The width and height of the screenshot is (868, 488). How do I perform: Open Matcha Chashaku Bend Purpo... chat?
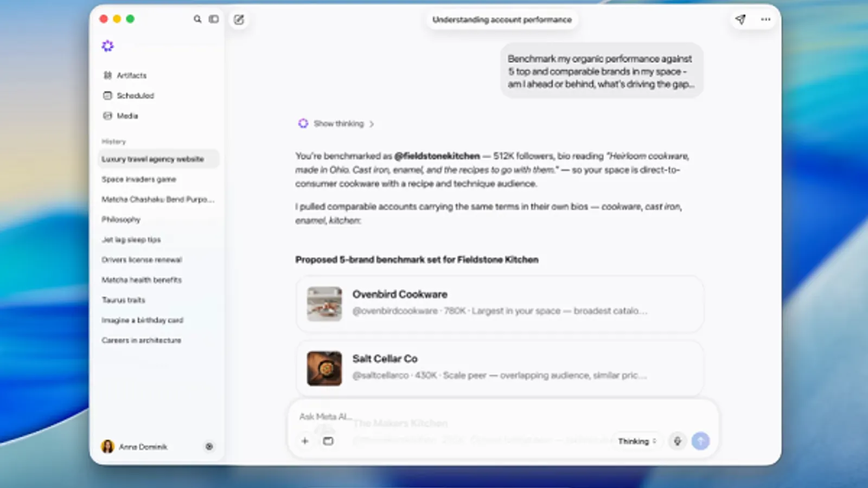pos(158,199)
